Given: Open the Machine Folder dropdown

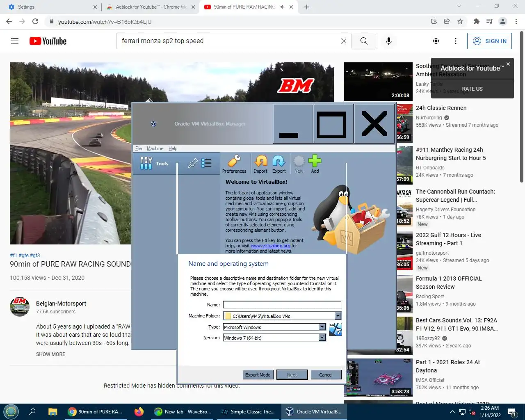Looking at the screenshot, I should tap(338, 316).
